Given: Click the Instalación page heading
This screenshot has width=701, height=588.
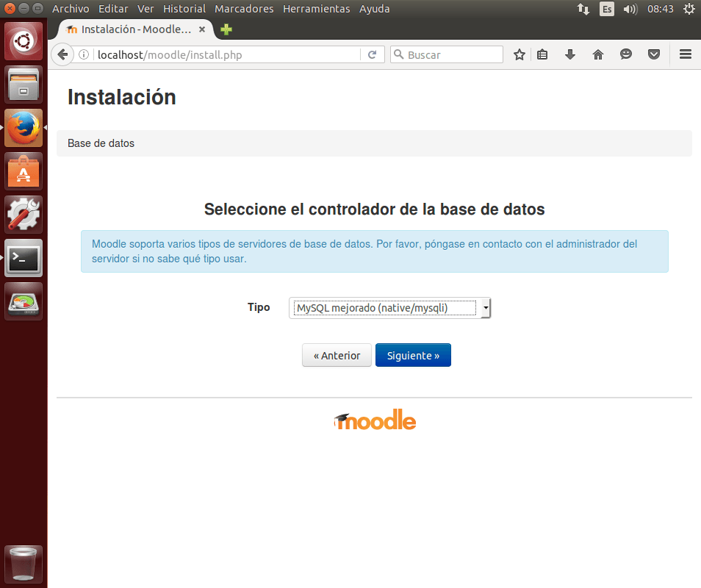Looking at the screenshot, I should (121, 97).
